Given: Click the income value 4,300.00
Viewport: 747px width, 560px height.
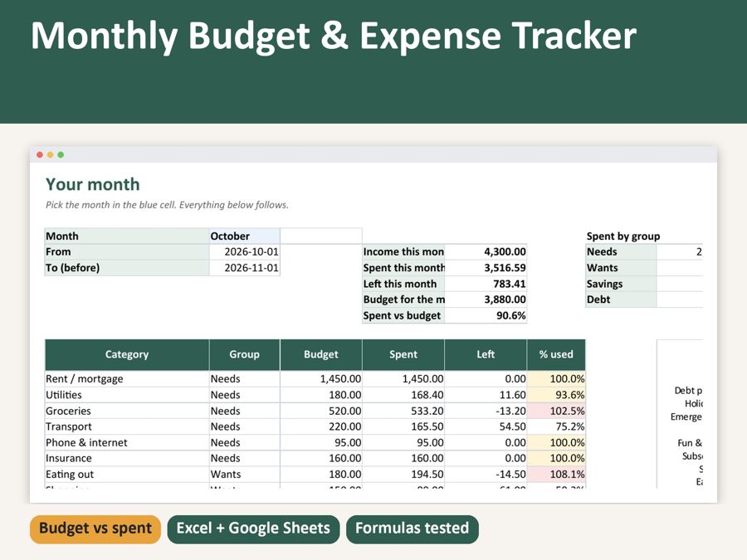Looking at the screenshot, I should (486, 252).
